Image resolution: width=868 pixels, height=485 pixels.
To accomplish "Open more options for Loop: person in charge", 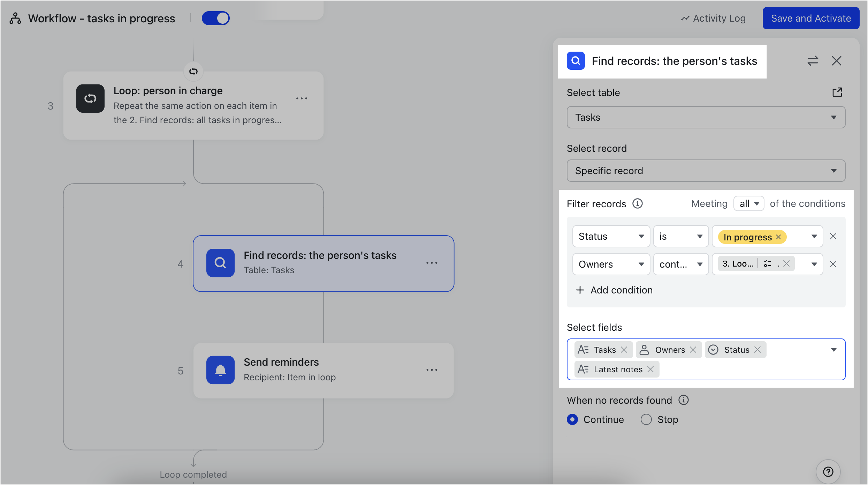I will 302,98.
